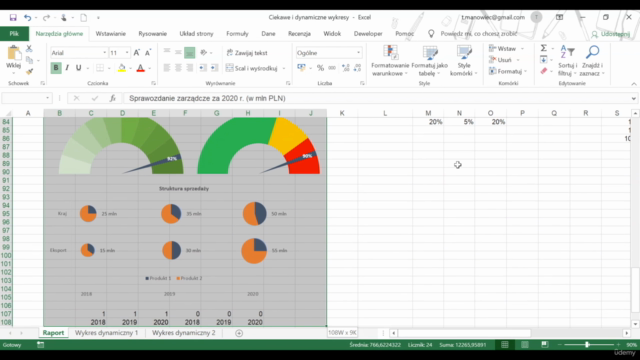Toggle Underline formatting
Viewport: 640px width, 360px height.
[x=78, y=68]
